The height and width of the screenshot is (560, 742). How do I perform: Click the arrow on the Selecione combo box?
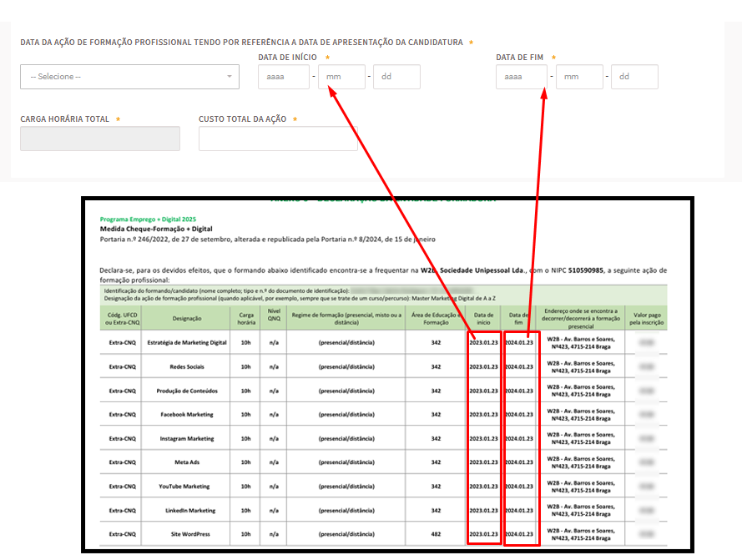coord(230,77)
